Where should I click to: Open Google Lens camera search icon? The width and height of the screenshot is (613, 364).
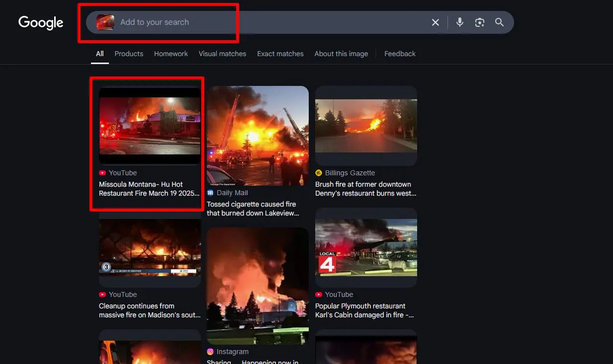(480, 22)
